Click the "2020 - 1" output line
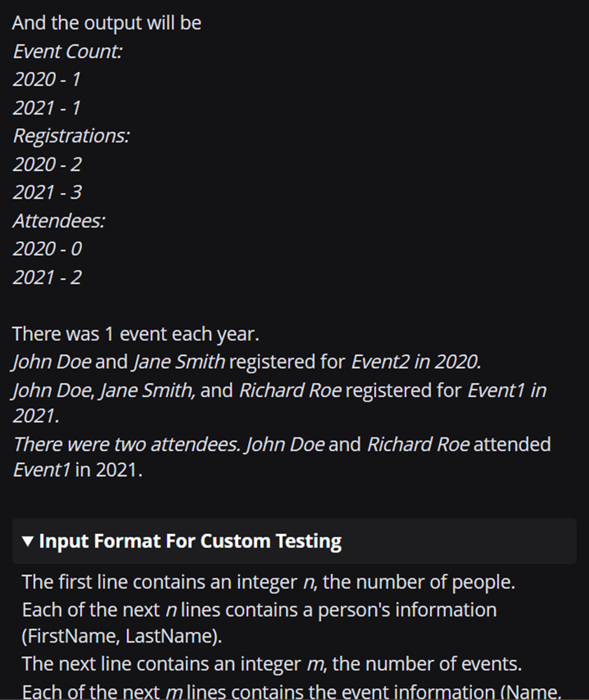This screenshot has width=589, height=700. click(46, 80)
